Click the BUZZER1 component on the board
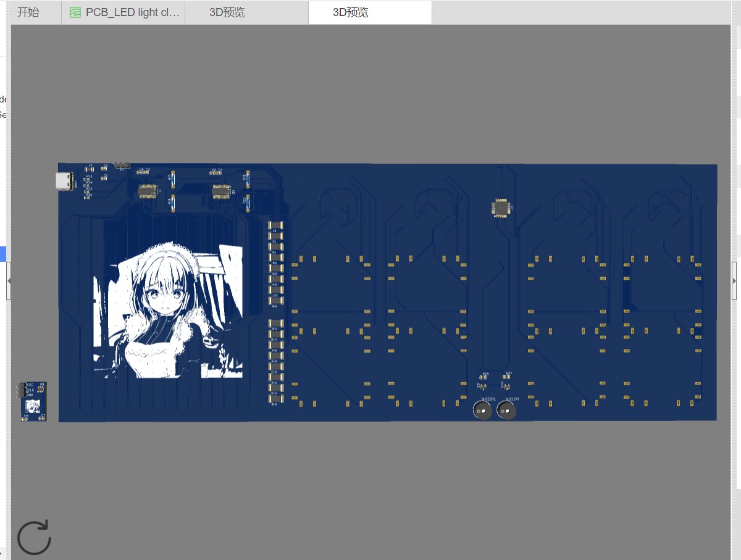This screenshot has height=560, width=741. pos(506,411)
